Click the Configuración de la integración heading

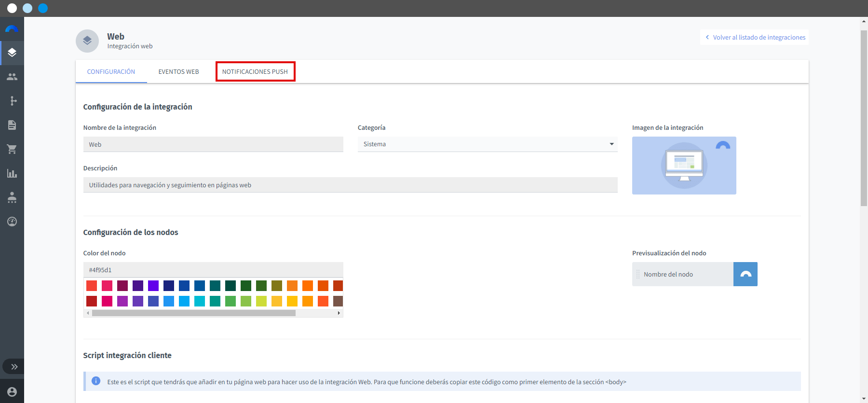[x=137, y=107]
